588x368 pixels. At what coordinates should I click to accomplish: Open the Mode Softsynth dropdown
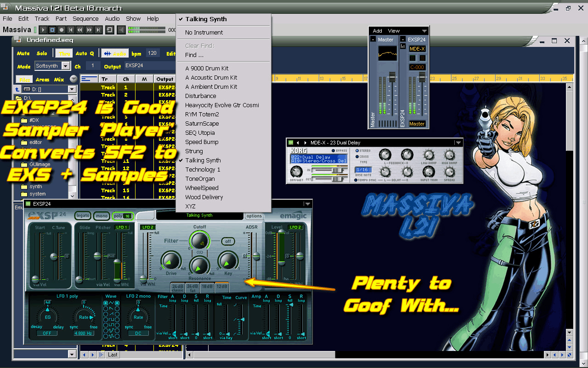click(x=66, y=66)
